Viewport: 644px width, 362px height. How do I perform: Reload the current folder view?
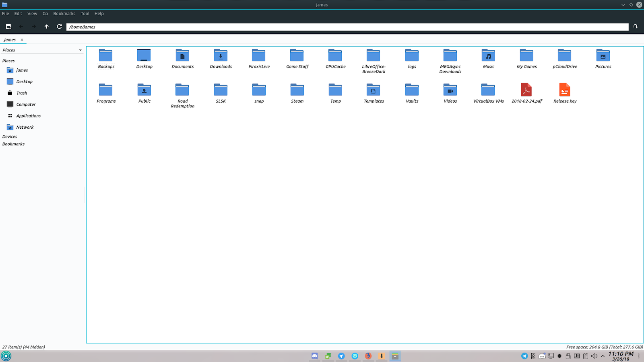point(59,27)
